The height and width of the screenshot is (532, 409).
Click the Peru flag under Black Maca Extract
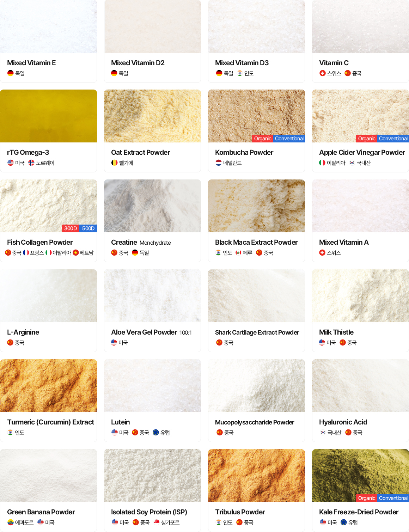point(238,252)
